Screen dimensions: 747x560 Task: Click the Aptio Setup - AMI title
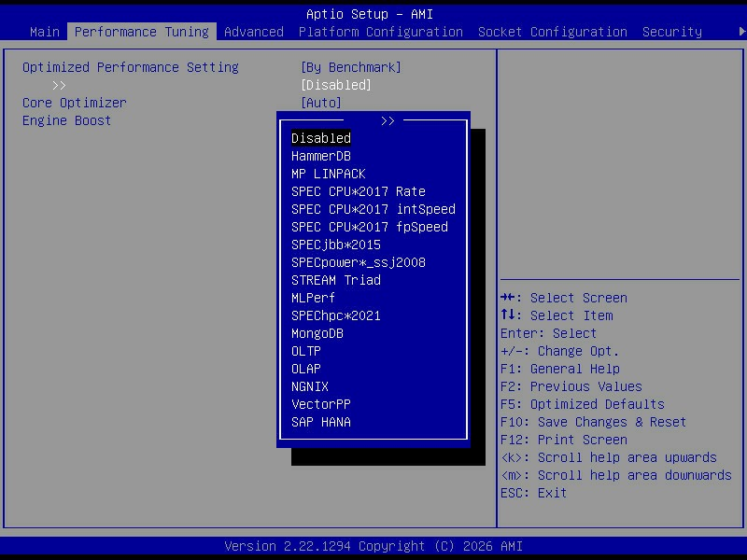tap(370, 14)
